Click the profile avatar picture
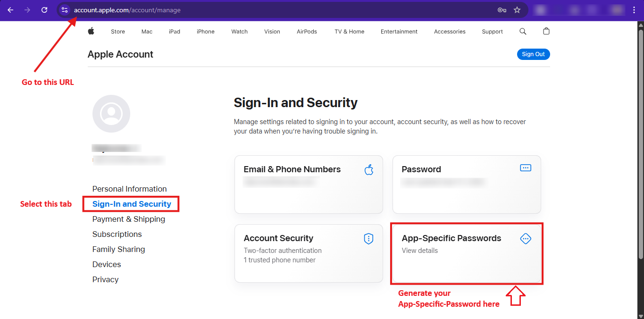 (x=111, y=114)
